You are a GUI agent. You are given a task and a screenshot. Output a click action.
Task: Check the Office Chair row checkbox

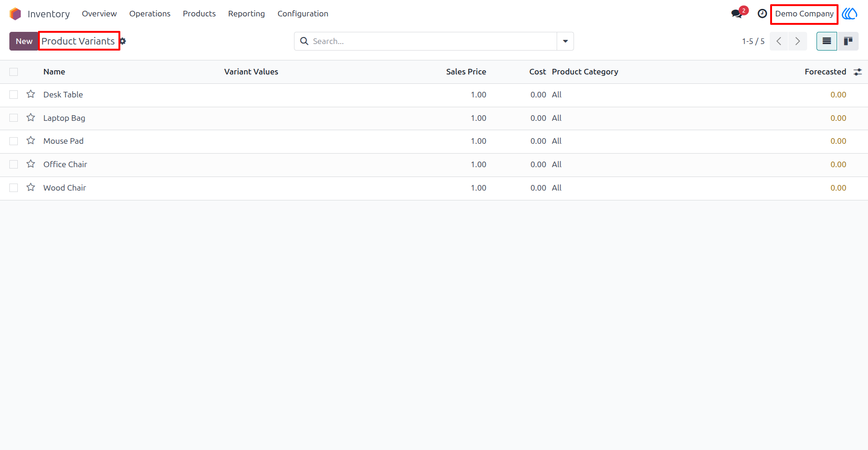click(x=14, y=164)
